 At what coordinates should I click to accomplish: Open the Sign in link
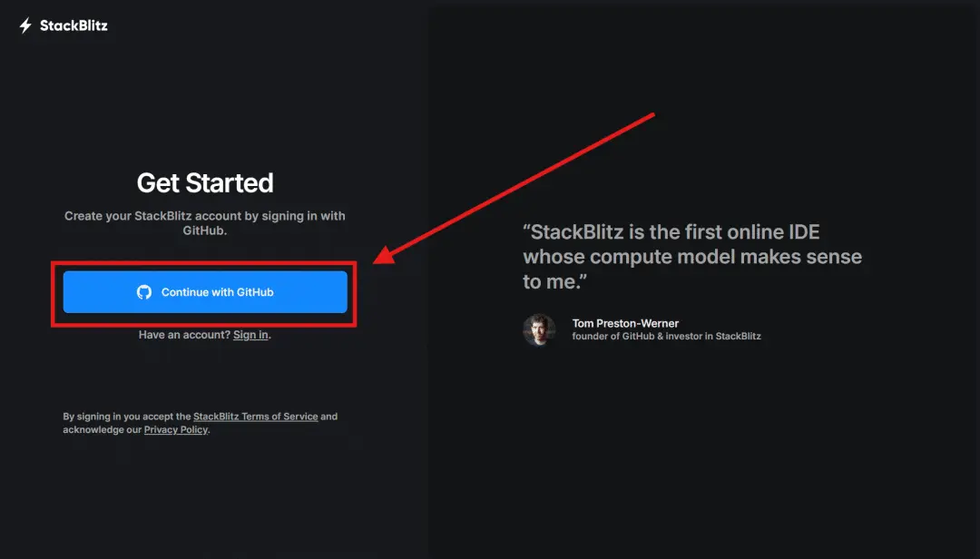click(x=250, y=335)
